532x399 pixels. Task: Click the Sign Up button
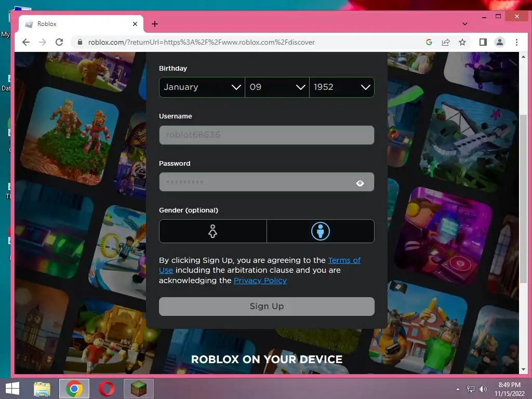(267, 307)
